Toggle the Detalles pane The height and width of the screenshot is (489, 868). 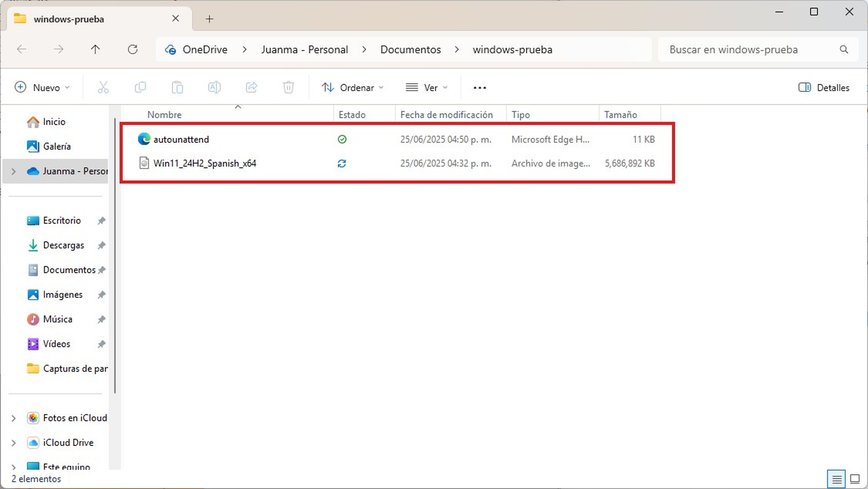click(x=824, y=87)
